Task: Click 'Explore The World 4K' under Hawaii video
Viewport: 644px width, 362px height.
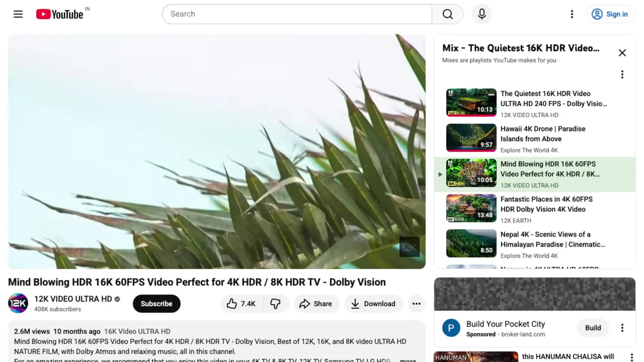Action: click(529, 150)
